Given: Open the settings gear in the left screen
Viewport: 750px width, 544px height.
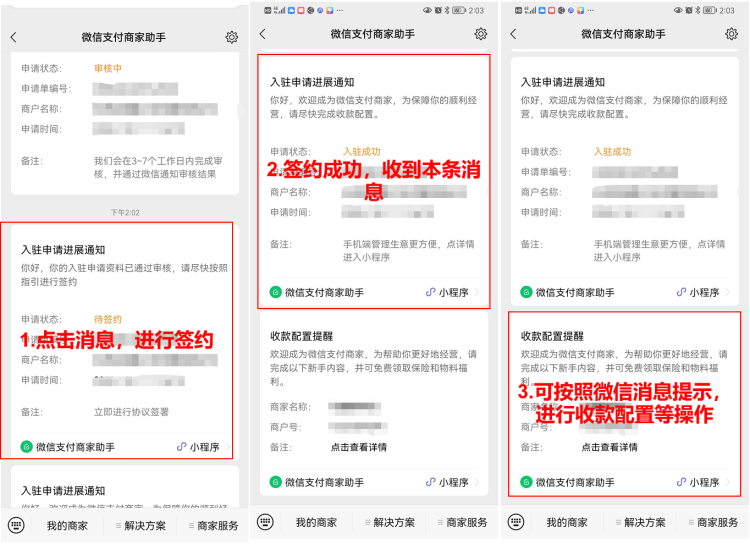Looking at the screenshot, I should pos(232,37).
